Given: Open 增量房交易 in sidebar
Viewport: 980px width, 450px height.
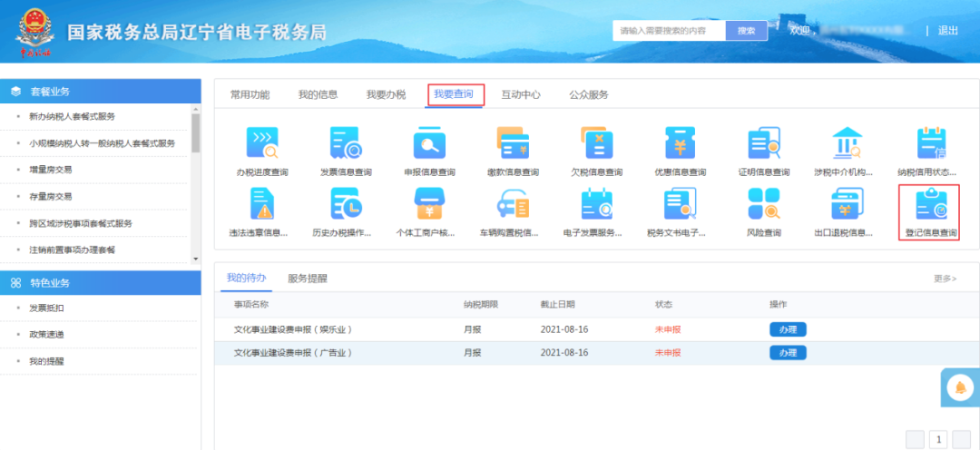Looking at the screenshot, I should pyautogui.click(x=51, y=170).
